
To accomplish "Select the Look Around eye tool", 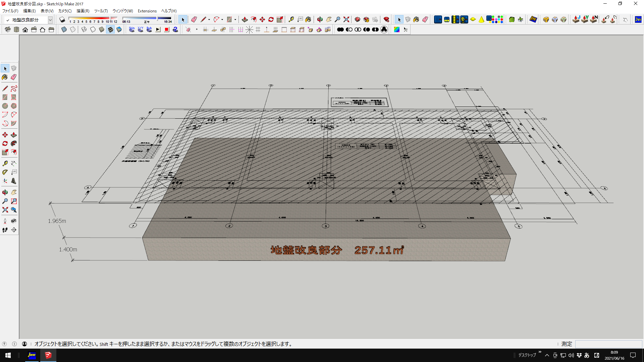I will [x=14, y=221].
